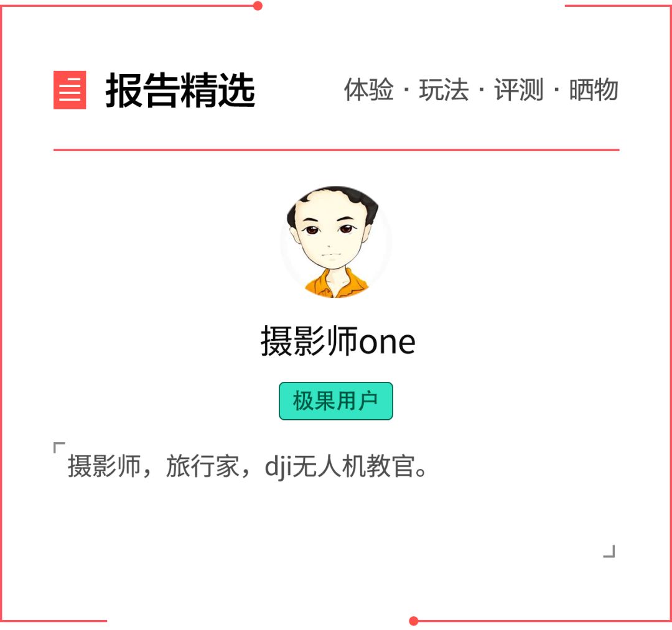Image resolution: width=672 pixels, height=630 pixels.
Task: Select the 报告精选 heading
Action: [180, 90]
